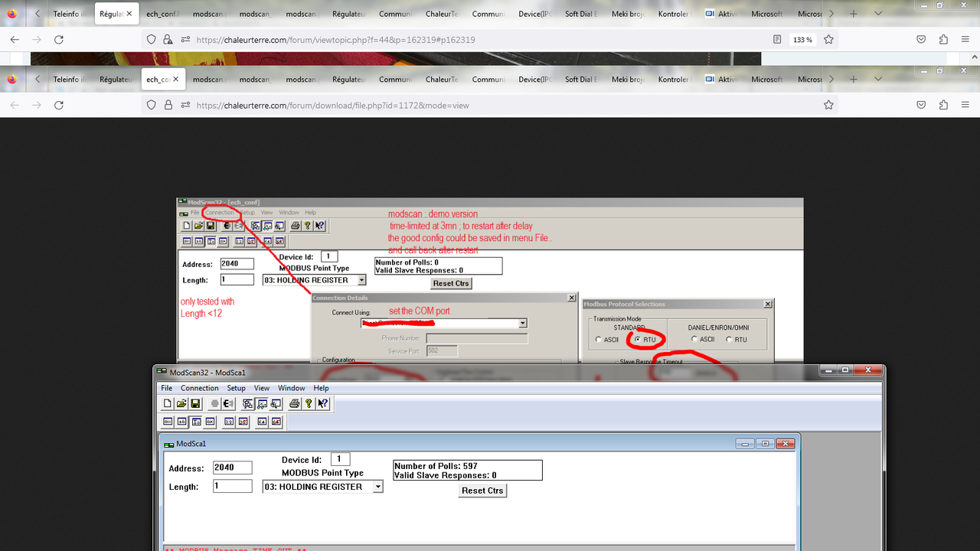This screenshot has height=551, width=980.
Task: Bookmark the download/file.php page with star
Action: (x=828, y=105)
